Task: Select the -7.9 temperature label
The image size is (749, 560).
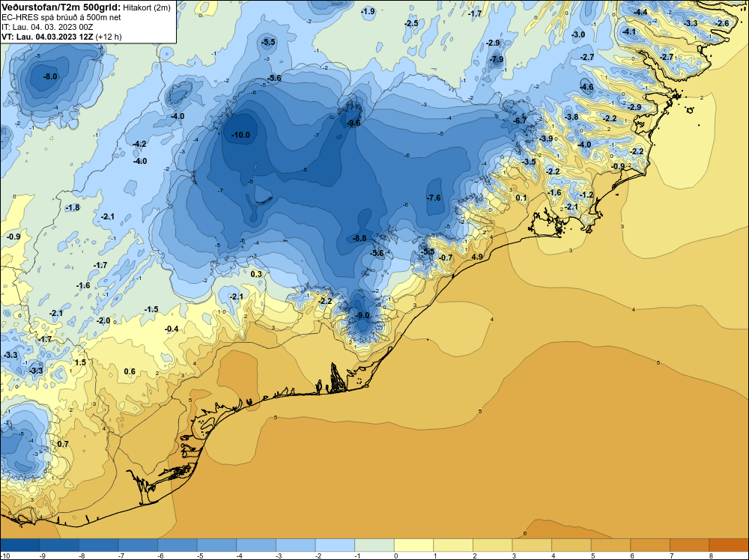Action: pyautogui.click(x=497, y=60)
